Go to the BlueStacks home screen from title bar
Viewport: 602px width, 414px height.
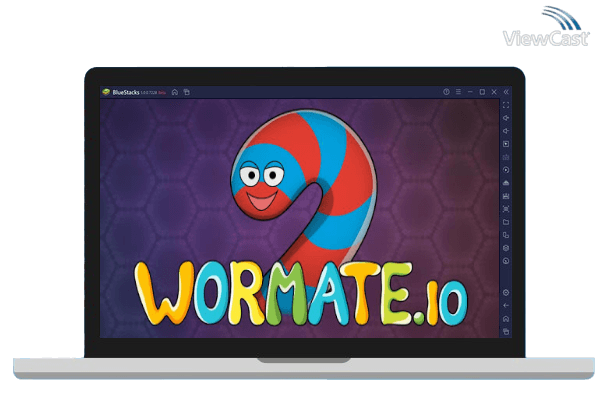[x=175, y=92]
